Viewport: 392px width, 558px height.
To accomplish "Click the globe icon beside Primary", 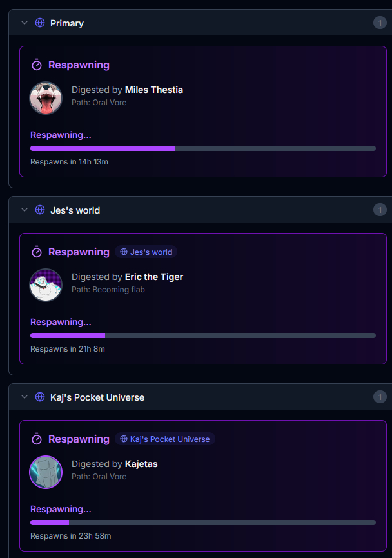I will tap(40, 23).
